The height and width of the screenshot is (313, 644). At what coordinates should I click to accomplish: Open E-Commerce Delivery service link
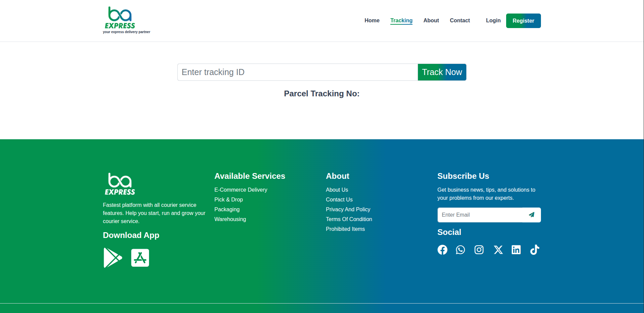pyautogui.click(x=241, y=190)
